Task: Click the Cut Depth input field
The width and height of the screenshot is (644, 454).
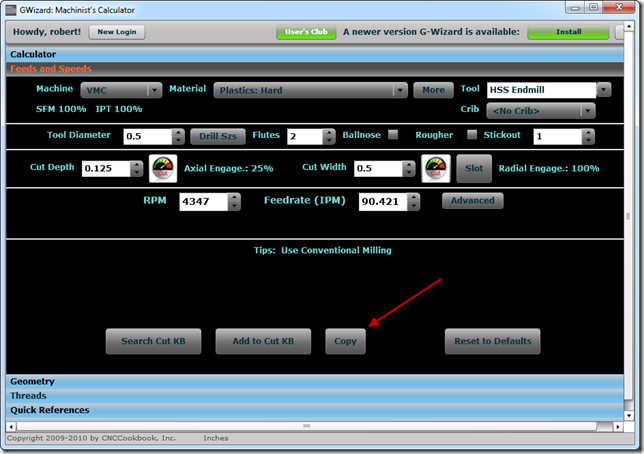Action: [106, 168]
